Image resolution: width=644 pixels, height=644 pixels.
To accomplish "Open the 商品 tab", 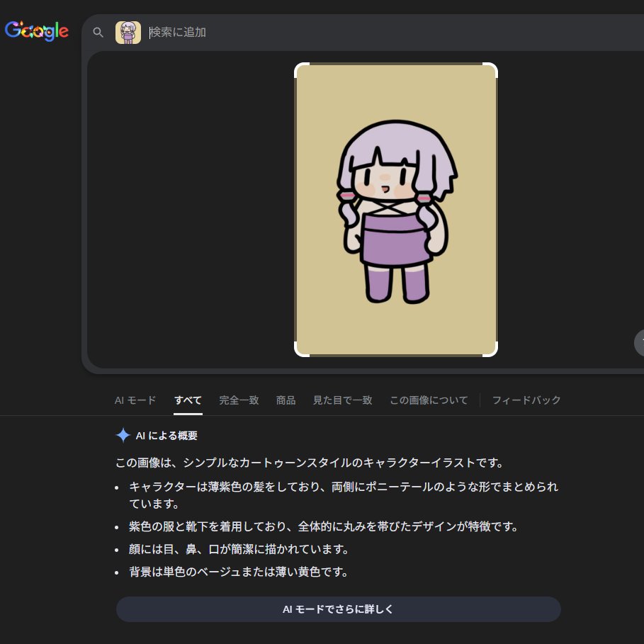I will tap(286, 400).
